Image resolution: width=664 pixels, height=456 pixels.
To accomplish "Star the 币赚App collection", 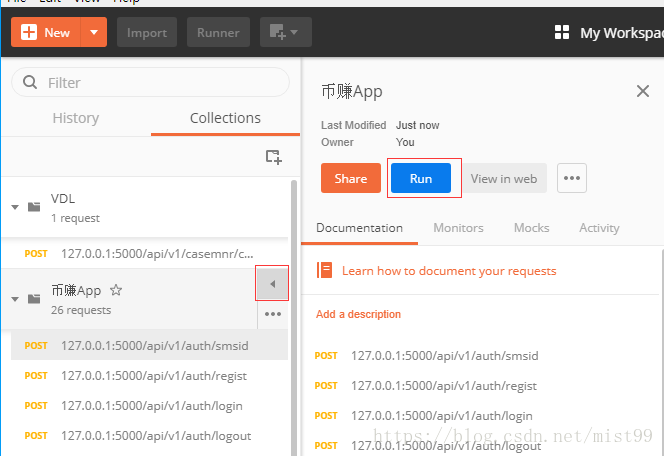I will 116,290.
